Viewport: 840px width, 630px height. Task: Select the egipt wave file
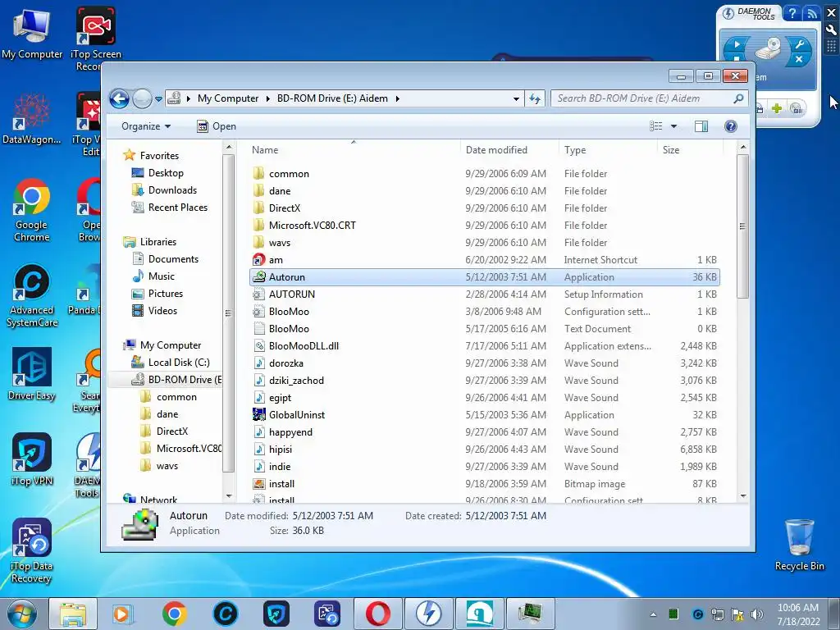tap(484, 398)
